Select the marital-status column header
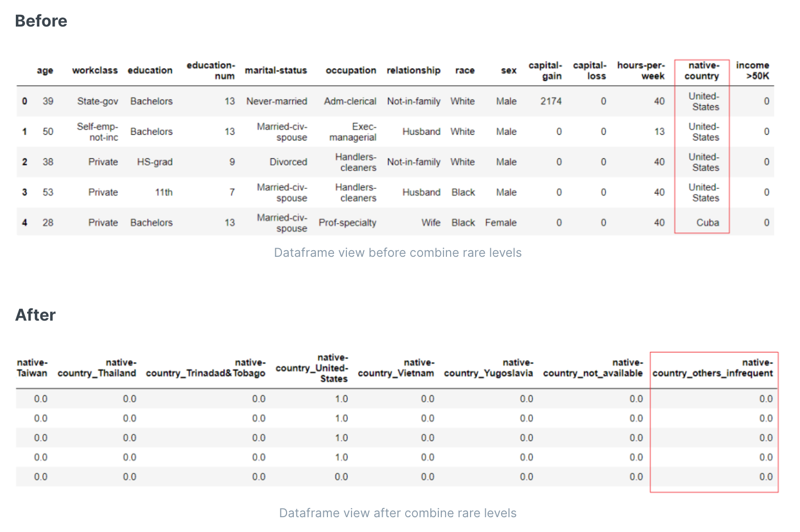800x532 pixels. [275, 70]
